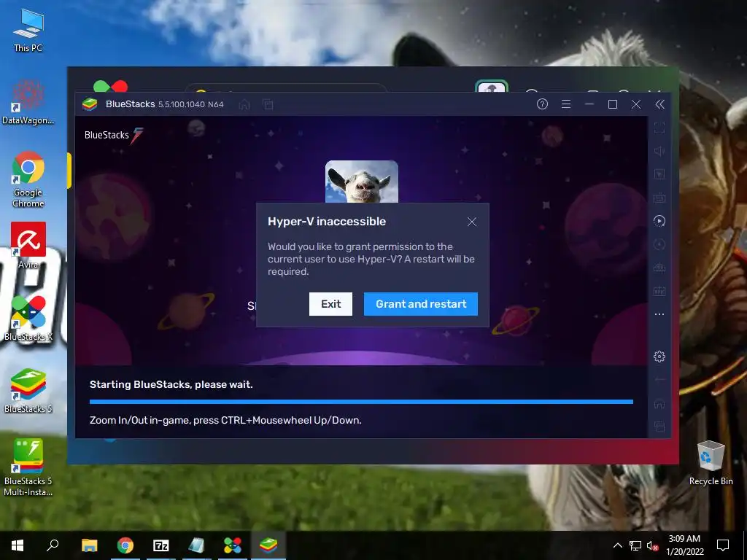Open DataWagon desktop shortcut
The height and width of the screenshot is (560, 747).
pos(28,102)
